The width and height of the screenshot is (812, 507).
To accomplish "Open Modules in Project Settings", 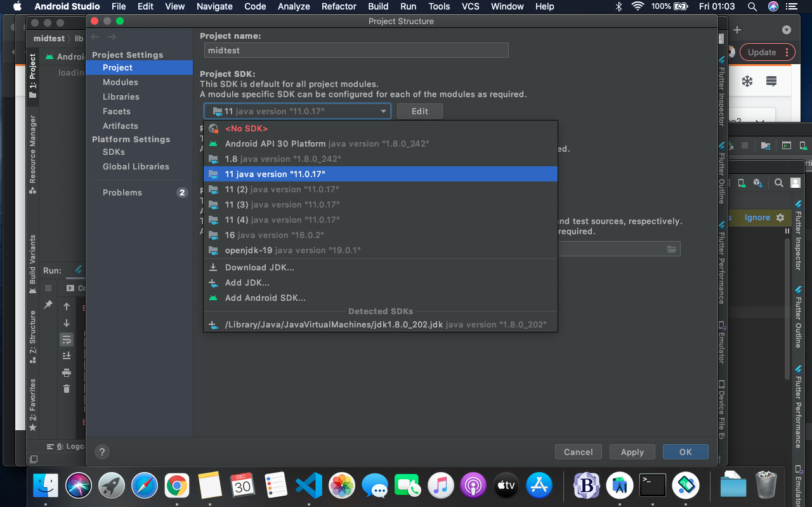I will 121,82.
